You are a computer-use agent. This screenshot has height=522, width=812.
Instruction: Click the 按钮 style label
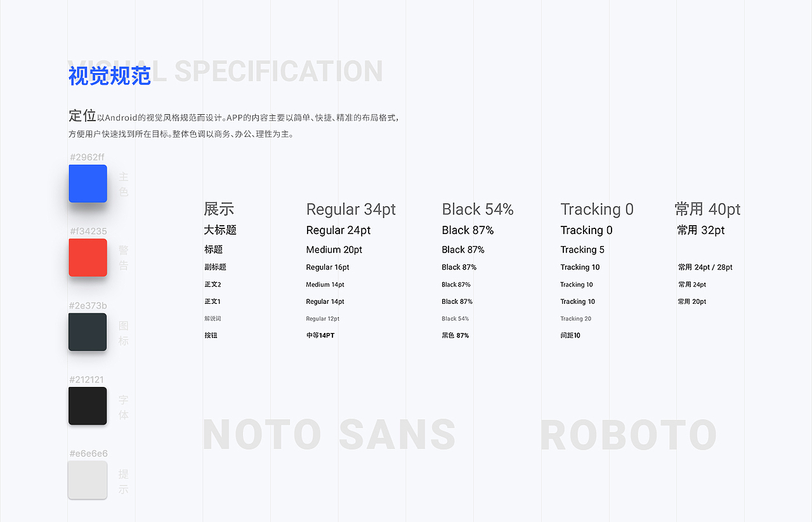coord(211,336)
